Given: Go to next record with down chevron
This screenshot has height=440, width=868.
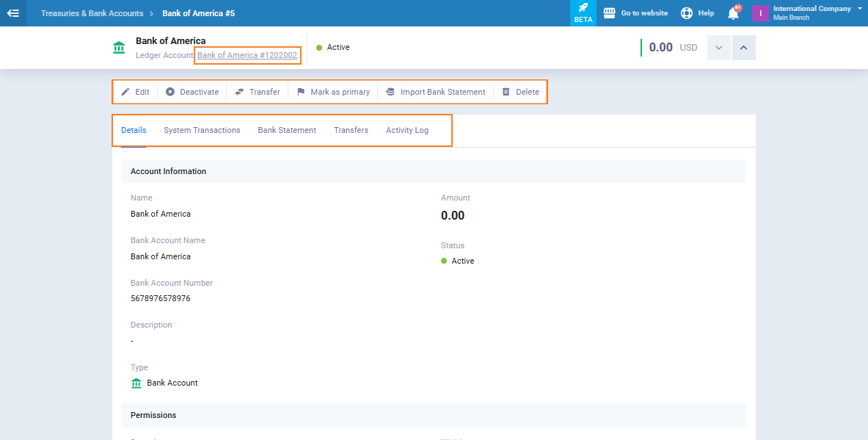Looking at the screenshot, I should pos(719,48).
